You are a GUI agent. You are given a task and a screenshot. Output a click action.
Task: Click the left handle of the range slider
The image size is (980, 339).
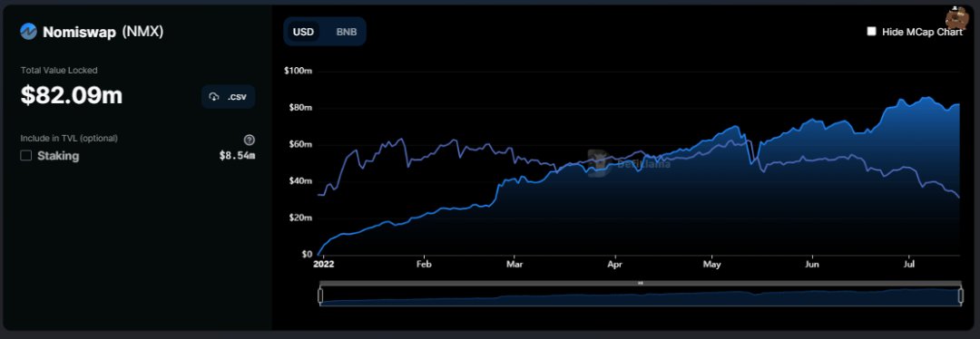320,295
